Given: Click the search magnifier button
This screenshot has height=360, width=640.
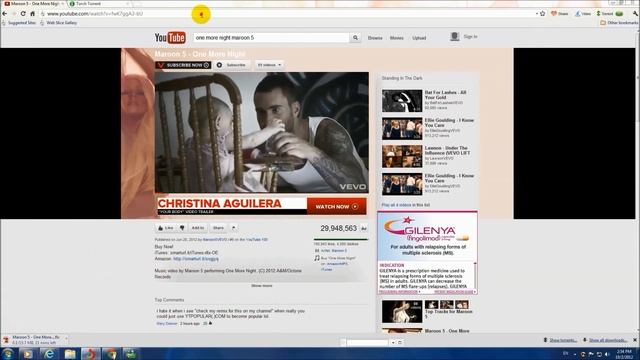Looking at the screenshot, I should click(356, 38).
